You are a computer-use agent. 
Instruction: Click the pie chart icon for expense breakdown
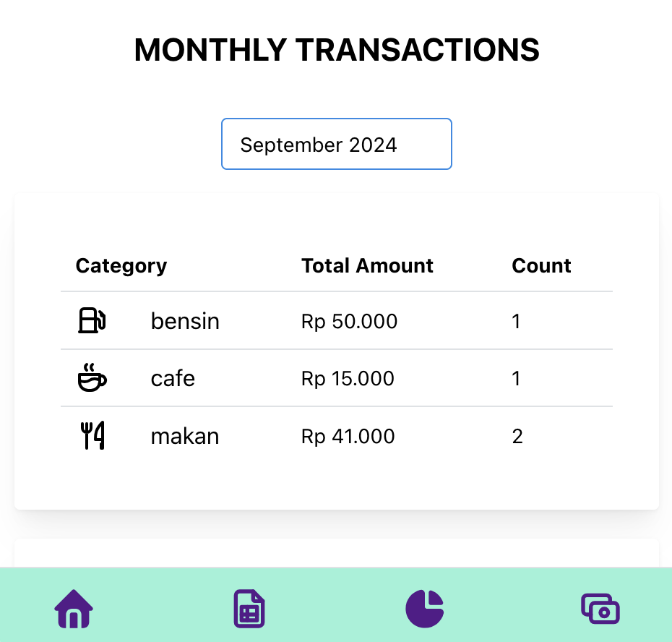pyautogui.click(x=424, y=609)
